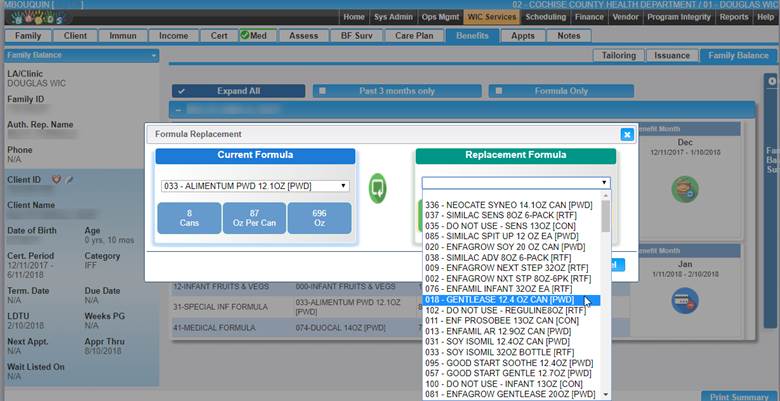Choose 031 - SOY ISOMIL 12.4OZ CAN
Viewport: 780px width, 401px height.
pyautogui.click(x=511, y=342)
